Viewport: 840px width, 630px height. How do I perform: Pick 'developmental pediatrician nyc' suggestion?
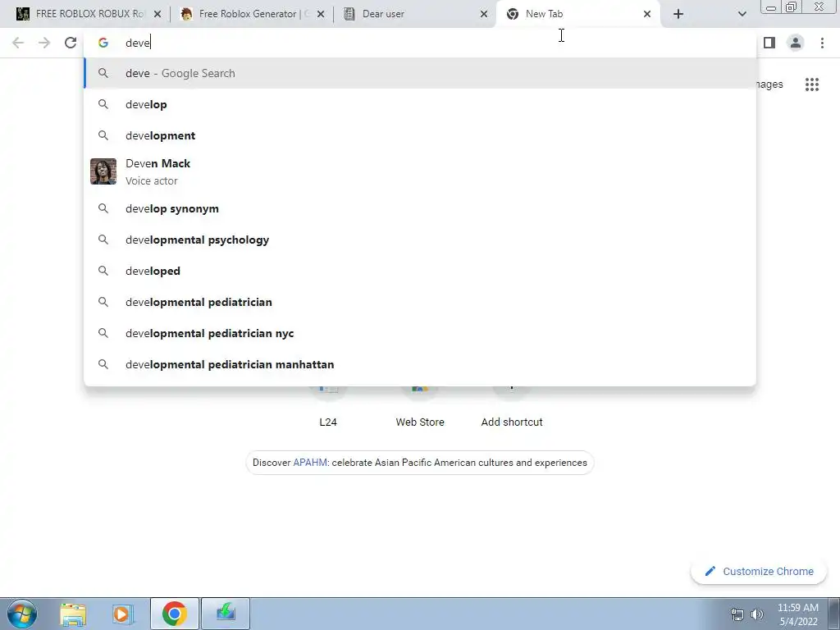[420, 333]
